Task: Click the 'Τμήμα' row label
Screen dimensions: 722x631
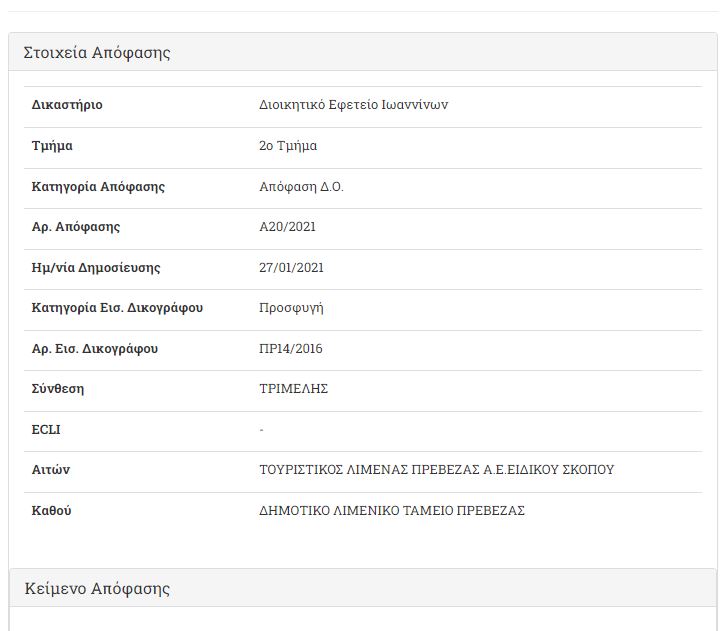Action: (x=52, y=146)
